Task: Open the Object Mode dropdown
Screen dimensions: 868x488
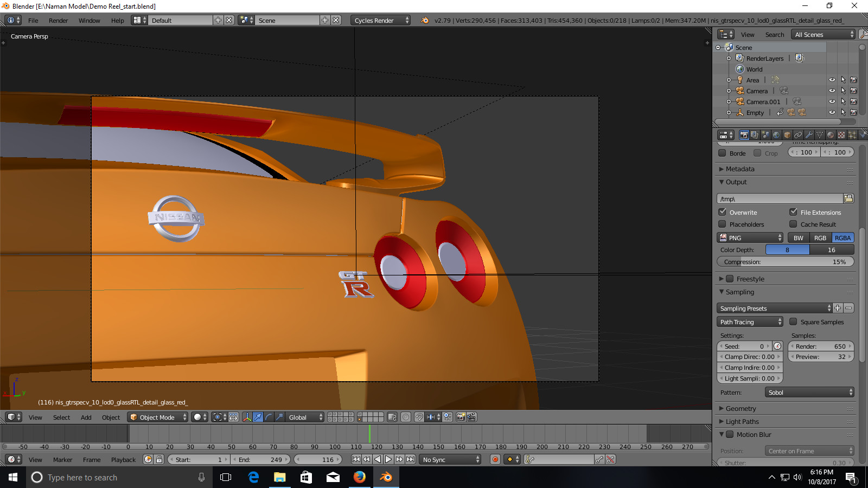Action: tap(158, 417)
